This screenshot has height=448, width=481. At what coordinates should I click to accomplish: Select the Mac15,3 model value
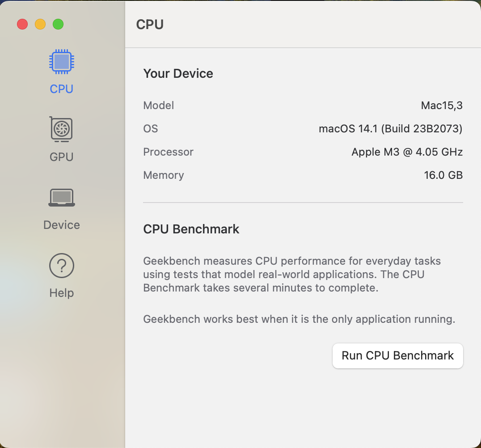[x=442, y=106]
